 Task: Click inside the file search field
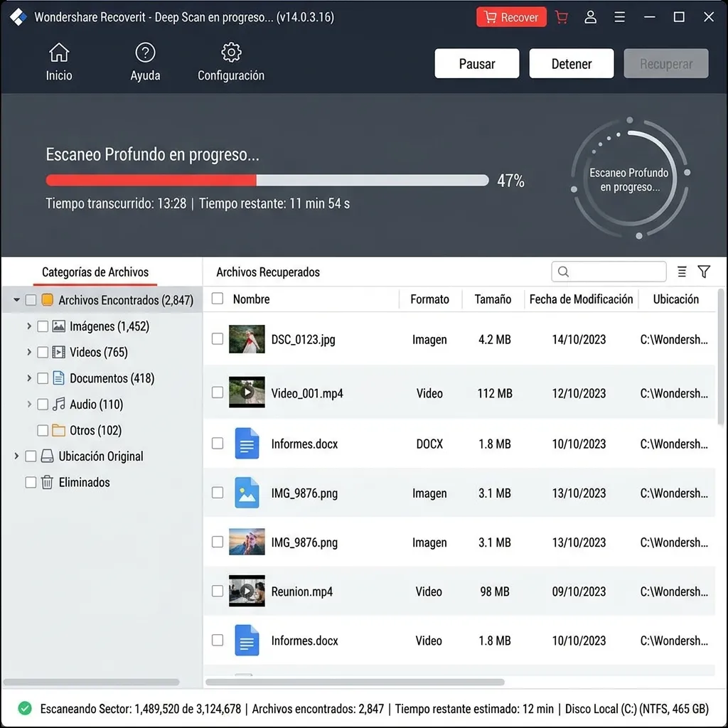[609, 272]
